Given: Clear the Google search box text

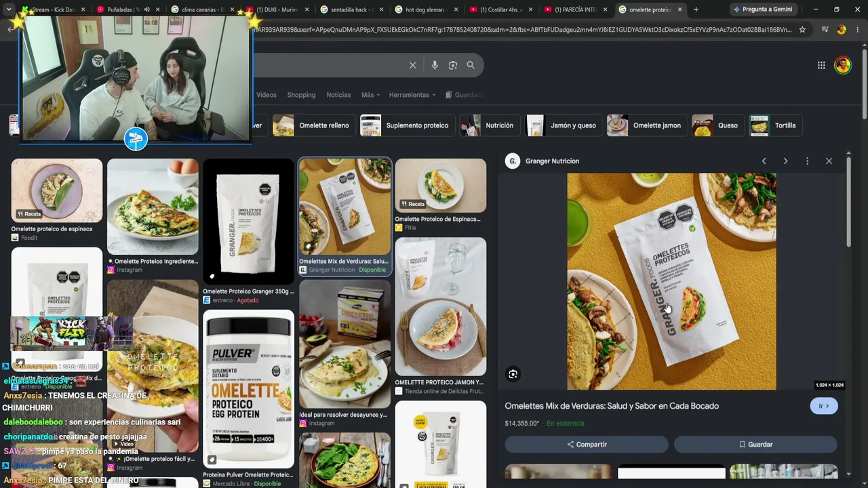Looking at the screenshot, I should (x=412, y=65).
